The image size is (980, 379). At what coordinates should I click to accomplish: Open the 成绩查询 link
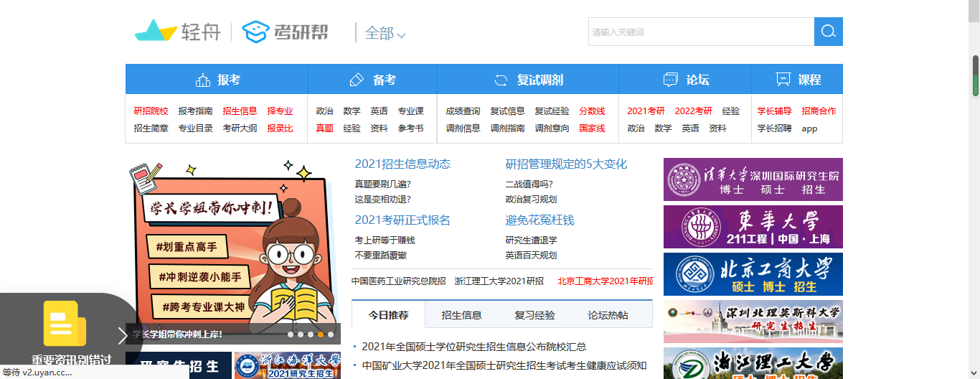pyautogui.click(x=463, y=111)
